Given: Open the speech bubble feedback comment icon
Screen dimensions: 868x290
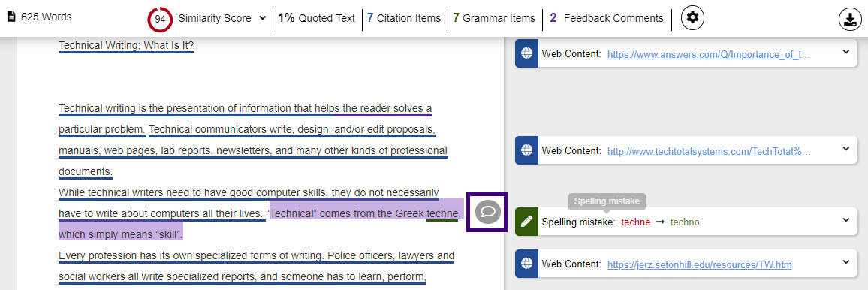Looking at the screenshot, I should 488,213.
